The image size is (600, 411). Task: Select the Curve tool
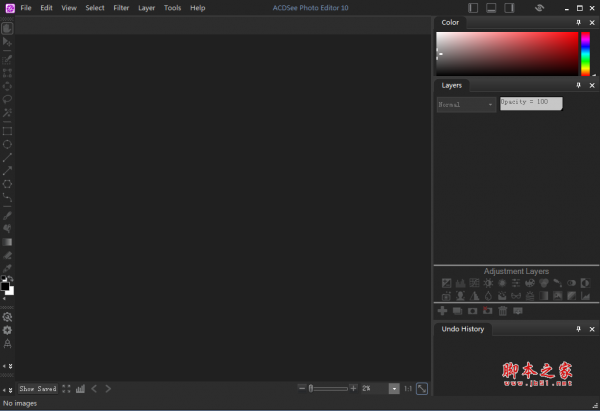[x=7, y=197]
